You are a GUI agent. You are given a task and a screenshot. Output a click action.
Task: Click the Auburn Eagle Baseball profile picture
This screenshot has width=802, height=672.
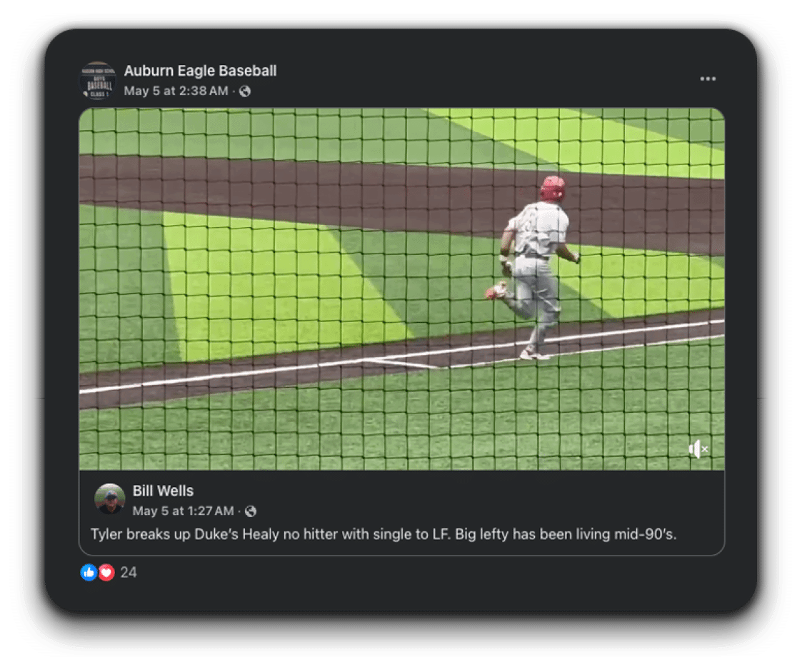(99, 80)
